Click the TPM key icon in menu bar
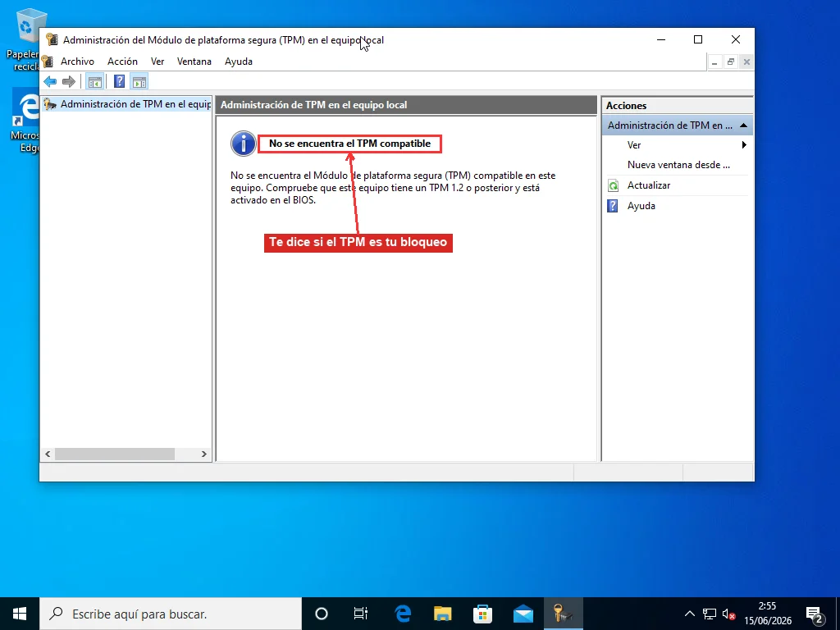 [48, 61]
